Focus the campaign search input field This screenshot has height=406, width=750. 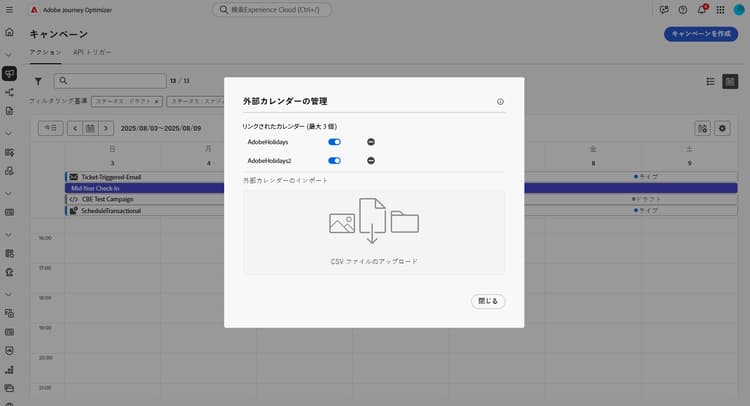(110, 81)
